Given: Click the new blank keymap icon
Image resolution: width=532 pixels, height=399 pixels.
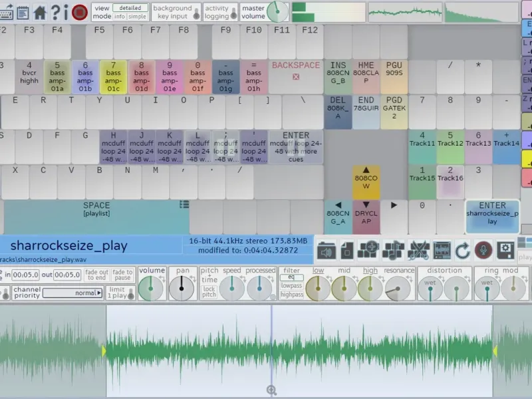Looking at the screenshot, I should click(347, 251).
